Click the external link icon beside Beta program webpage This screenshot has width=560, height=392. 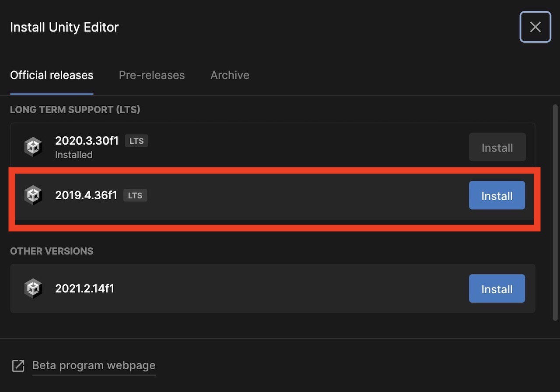[18, 365]
